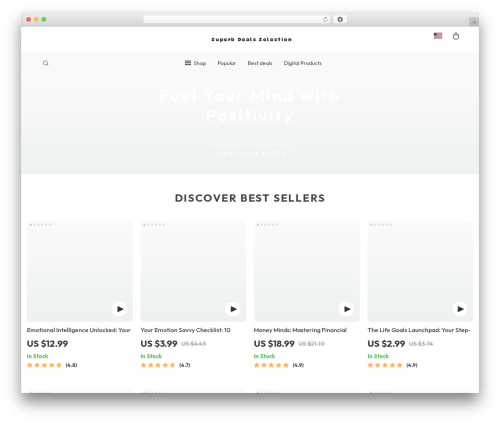The width and height of the screenshot is (500, 423).
Task: Go to the Popular menu item
Action: 227,63
